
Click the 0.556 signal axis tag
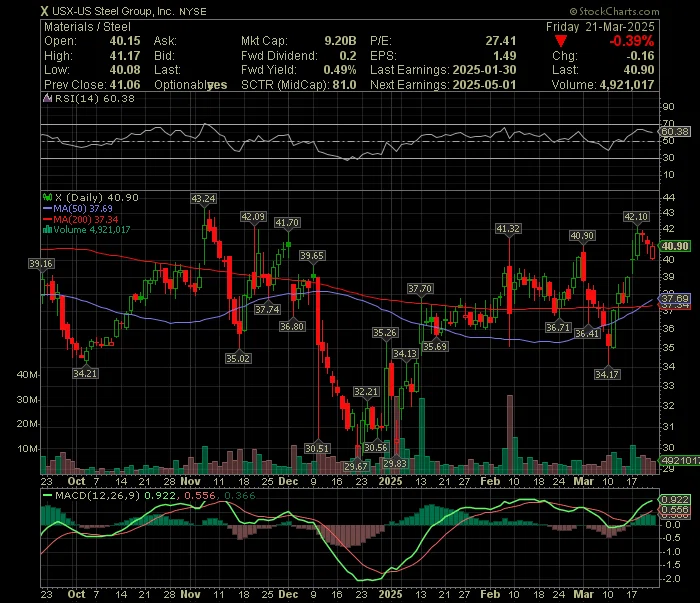click(675, 510)
